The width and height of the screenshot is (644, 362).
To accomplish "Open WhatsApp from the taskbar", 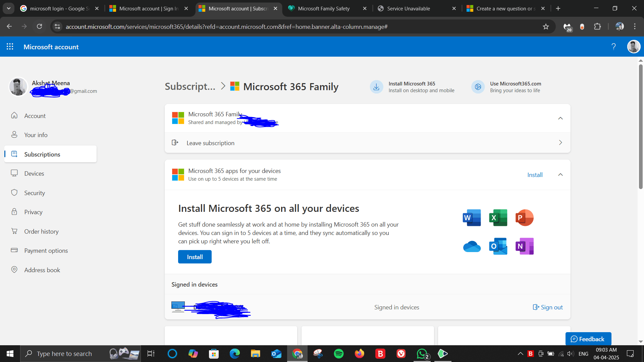I will (x=422, y=354).
